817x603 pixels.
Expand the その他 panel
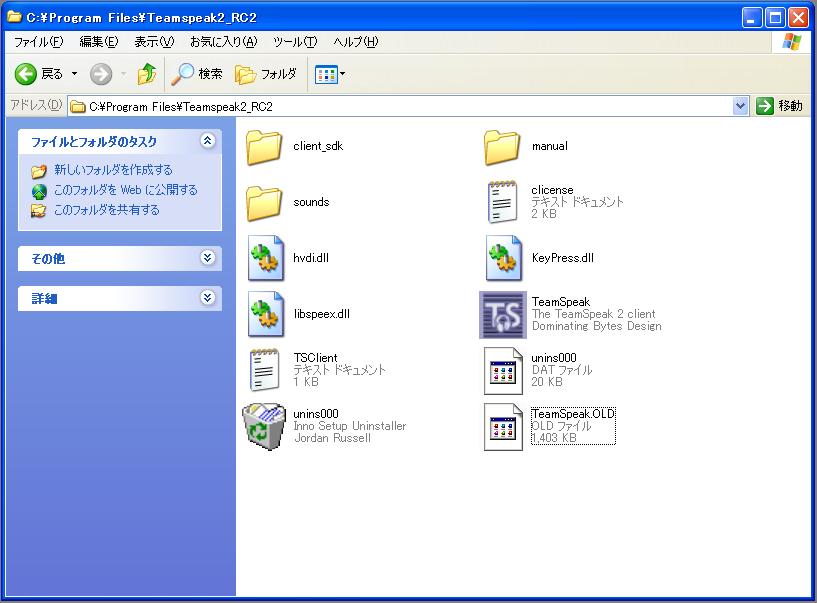coord(208,257)
